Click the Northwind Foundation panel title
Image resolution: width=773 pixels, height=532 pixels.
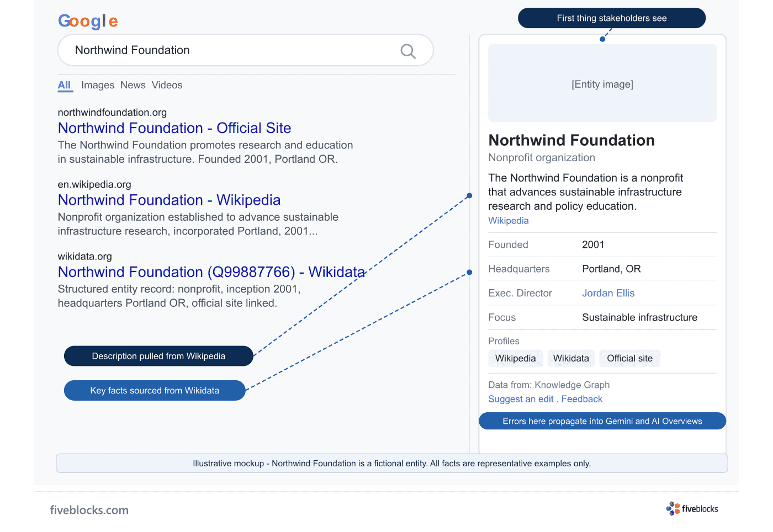pyautogui.click(x=571, y=140)
